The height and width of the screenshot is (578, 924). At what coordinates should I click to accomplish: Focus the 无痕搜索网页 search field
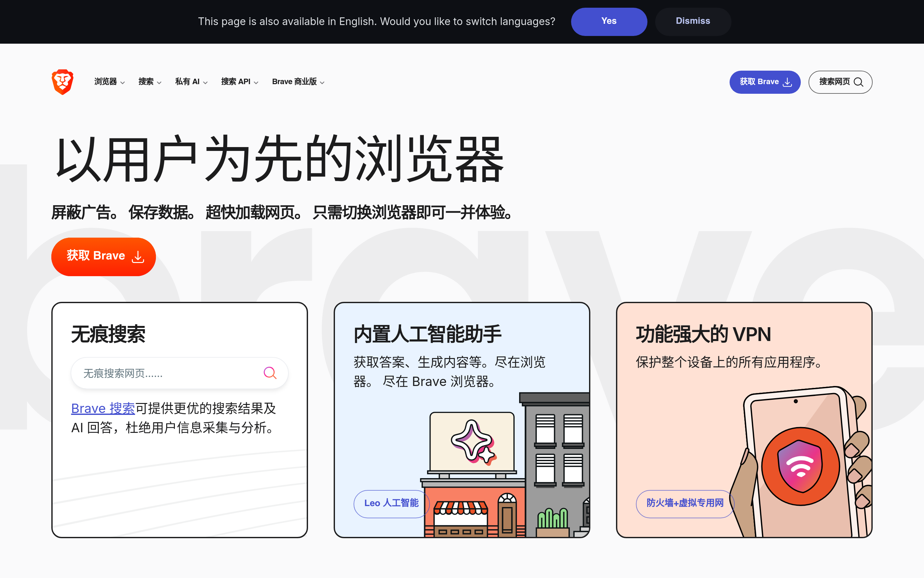(x=179, y=373)
